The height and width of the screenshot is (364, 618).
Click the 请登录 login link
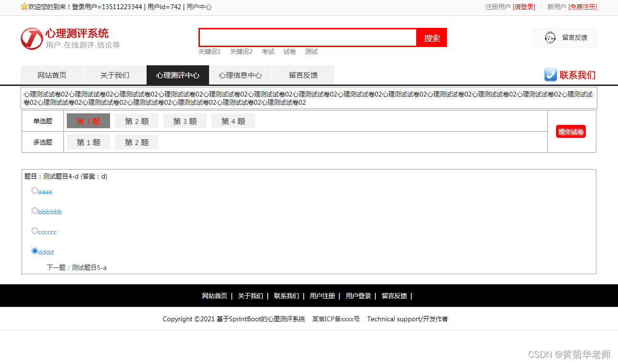pyautogui.click(x=524, y=7)
